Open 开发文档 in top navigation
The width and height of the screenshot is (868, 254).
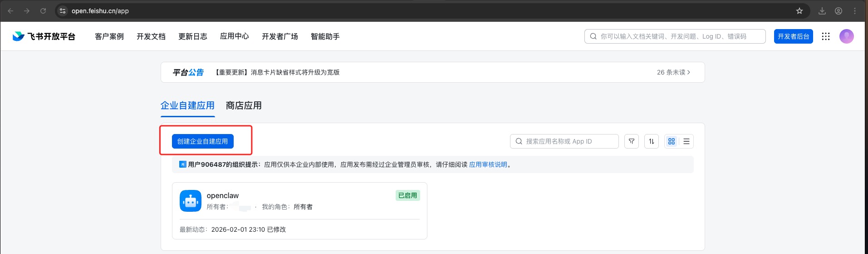[151, 36]
